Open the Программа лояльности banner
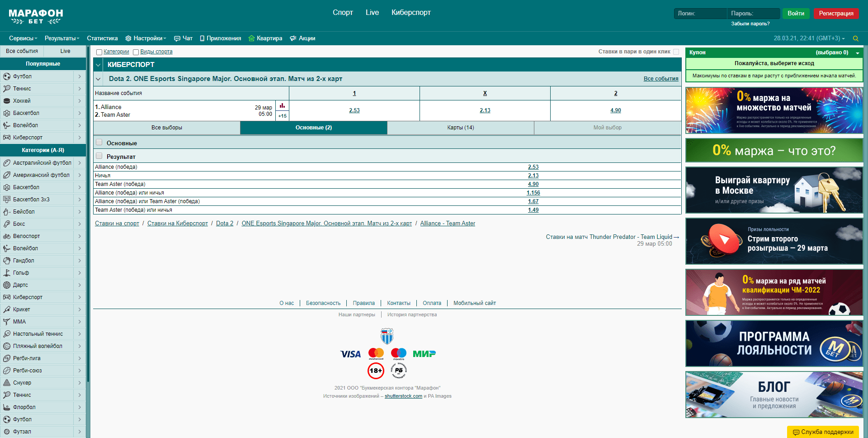Viewport: 868px width, 438px height. [774, 343]
